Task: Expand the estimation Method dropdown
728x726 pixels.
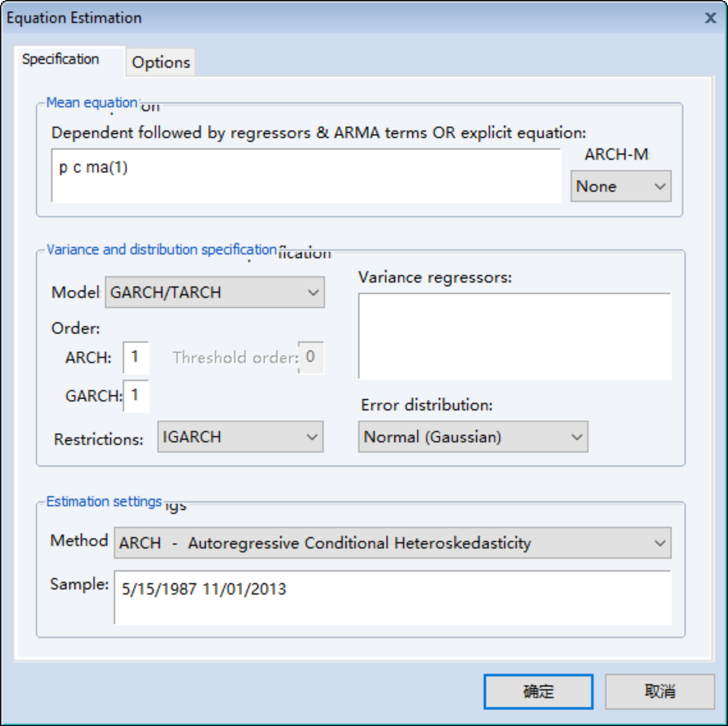Action: 392,543
